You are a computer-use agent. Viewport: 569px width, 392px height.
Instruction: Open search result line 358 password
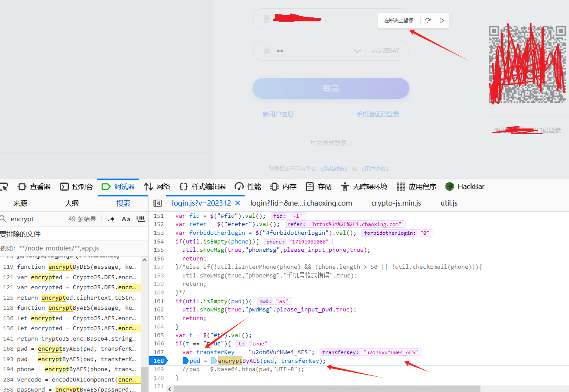[71, 389]
